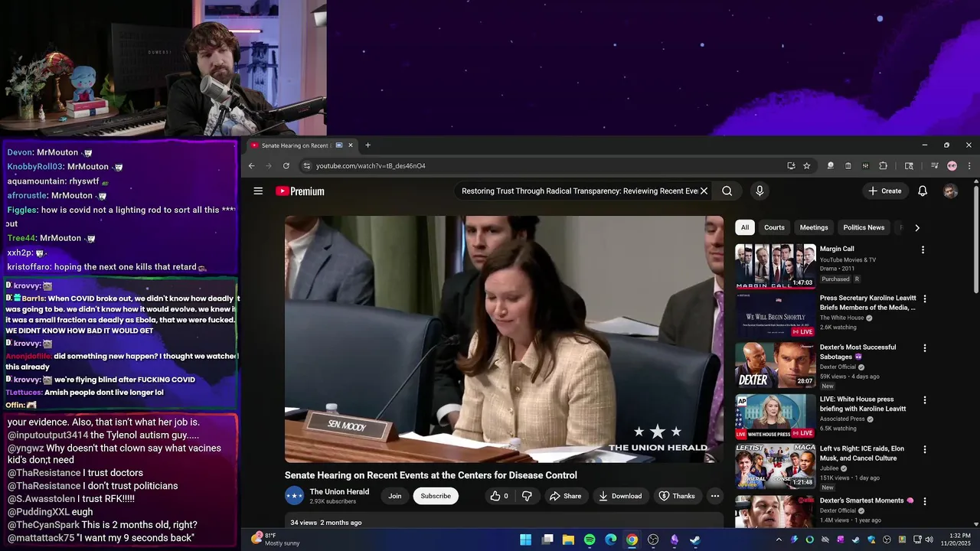
Task: Select the Meetings filter chip
Action: [x=814, y=227]
